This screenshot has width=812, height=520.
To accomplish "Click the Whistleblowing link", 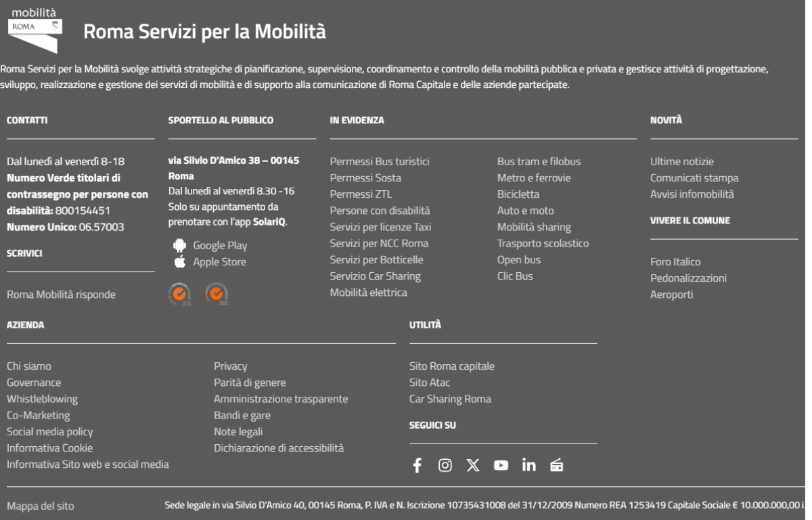I will click(x=42, y=399).
